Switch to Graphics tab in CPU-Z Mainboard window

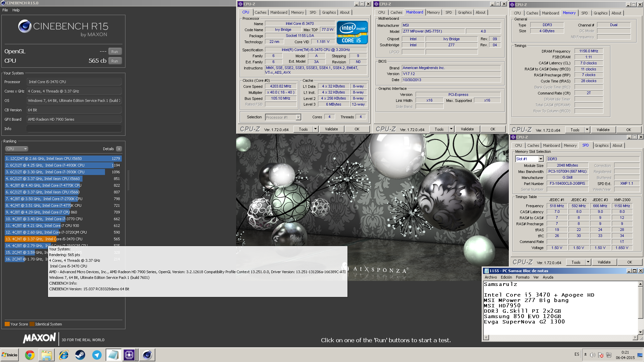point(465,12)
